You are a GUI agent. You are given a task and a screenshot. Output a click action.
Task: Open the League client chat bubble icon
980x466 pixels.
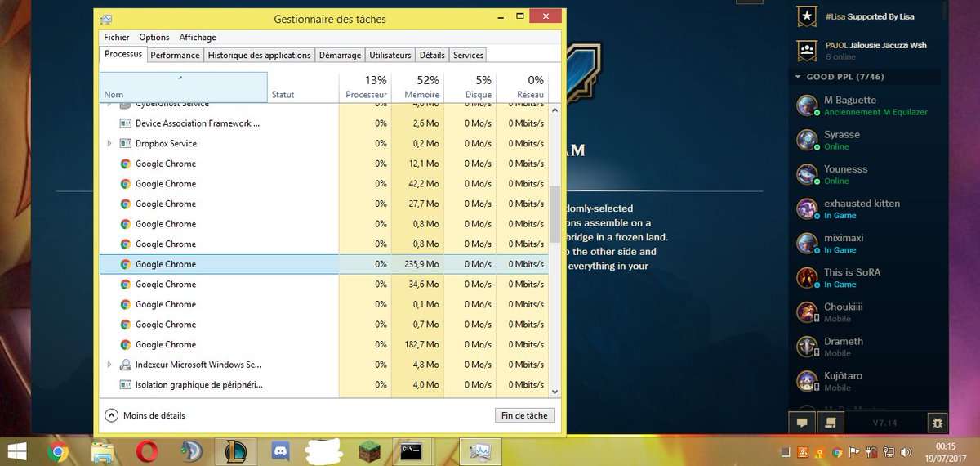(x=802, y=423)
